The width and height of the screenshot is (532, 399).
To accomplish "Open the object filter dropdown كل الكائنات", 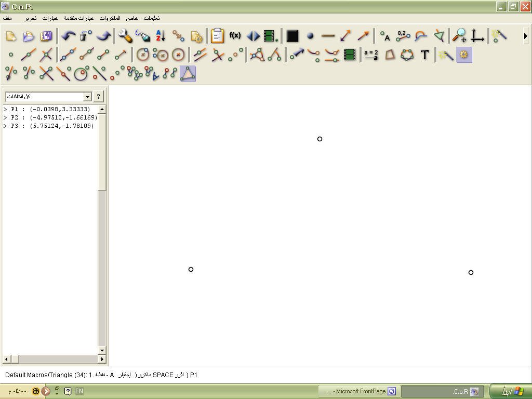I will pyautogui.click(x=48, y=97).
